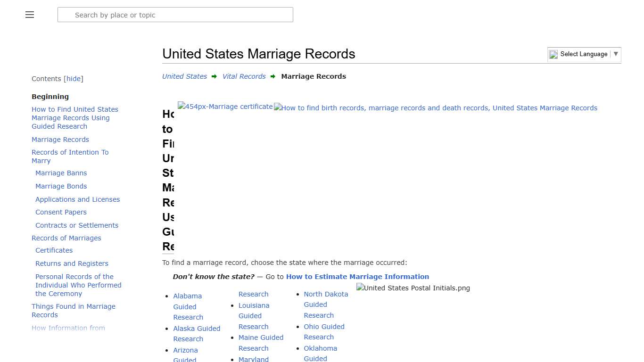Select United States in the breadcrumb
The height and width of the screenshot is (362, 644).
[184, 76]
